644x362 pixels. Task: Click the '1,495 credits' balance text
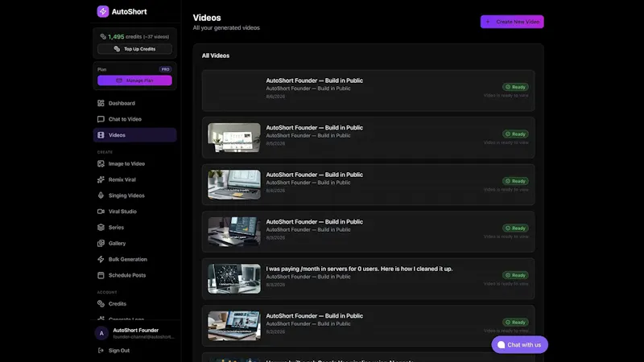point(125,36)
